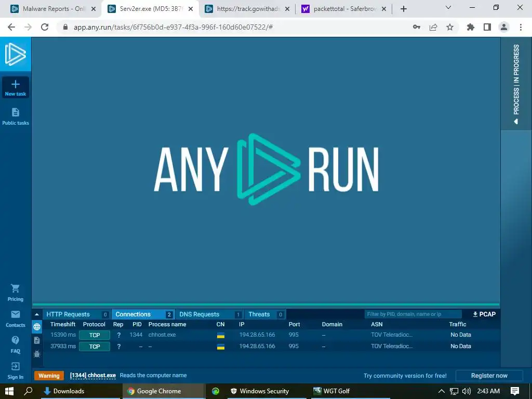This screenshot has width=532, height=399.
Task: Select the network globe panel icon
Action: [x=37, y=327]
